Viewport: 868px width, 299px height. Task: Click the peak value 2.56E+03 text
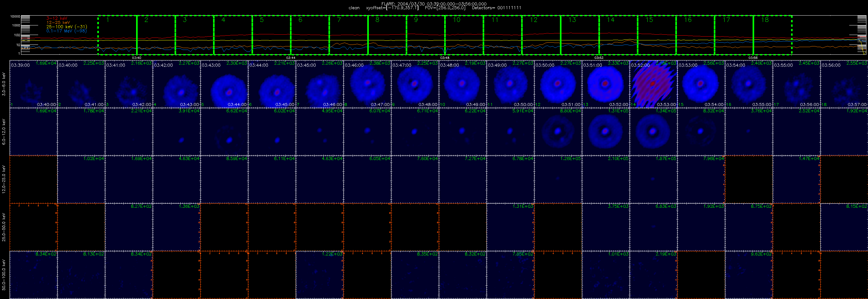pos(714,63)
